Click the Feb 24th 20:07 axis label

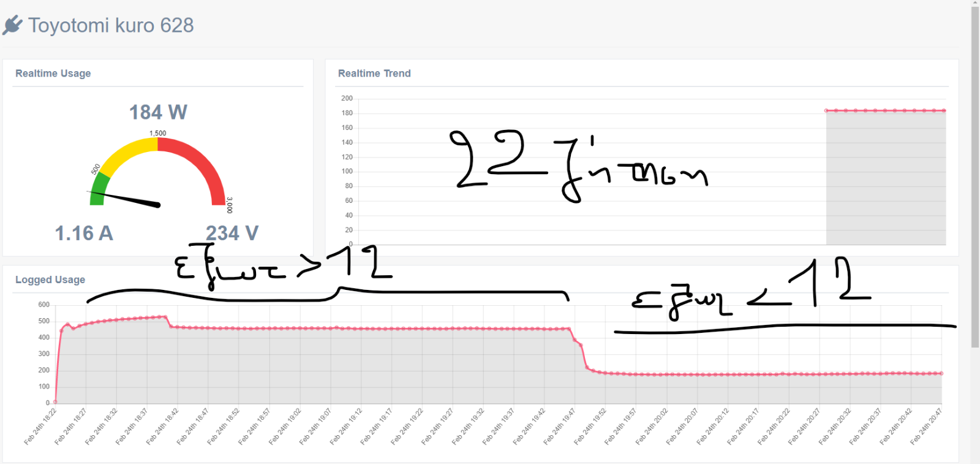coord(682,427)
